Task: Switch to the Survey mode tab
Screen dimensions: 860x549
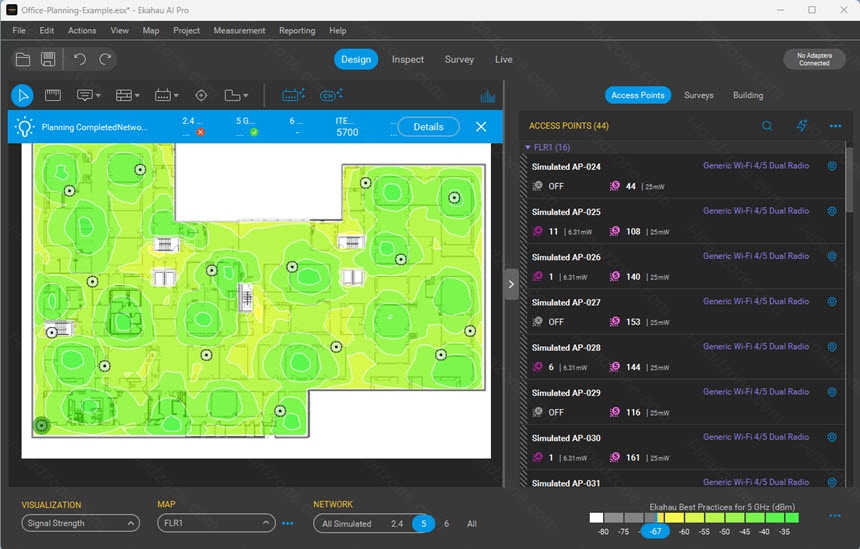Action: point(459,59)
